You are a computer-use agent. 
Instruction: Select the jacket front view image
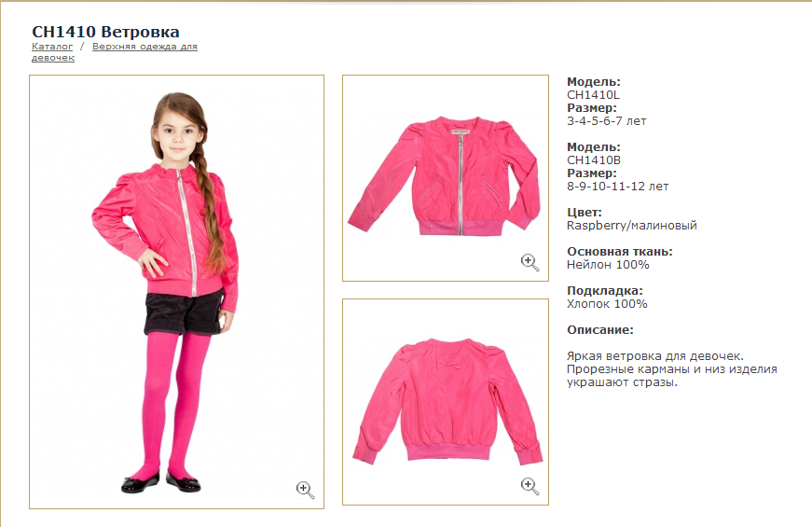446,178
